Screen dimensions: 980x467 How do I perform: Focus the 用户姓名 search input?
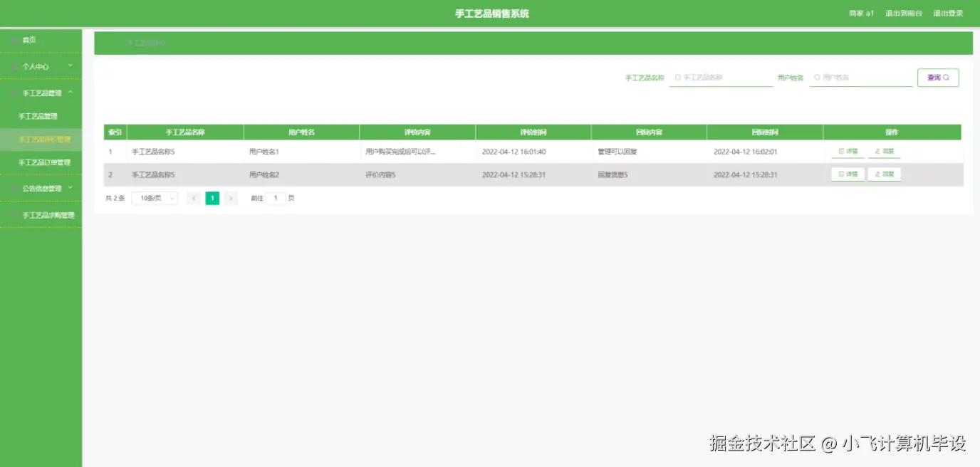click(x=861, y=78)
